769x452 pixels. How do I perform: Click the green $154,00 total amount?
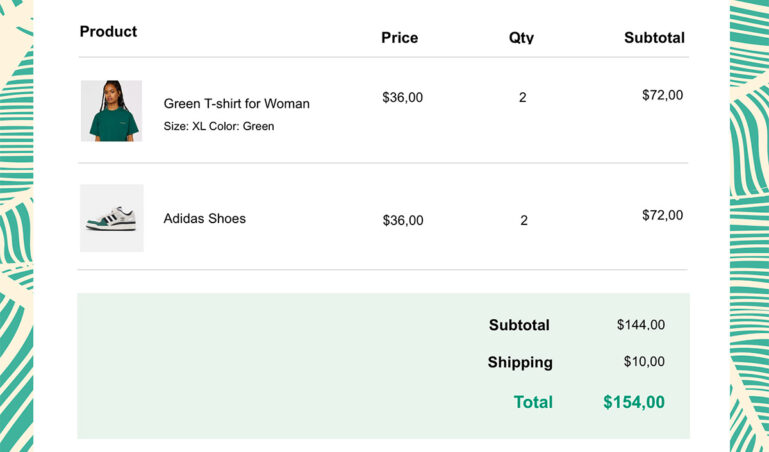(633, 402)
